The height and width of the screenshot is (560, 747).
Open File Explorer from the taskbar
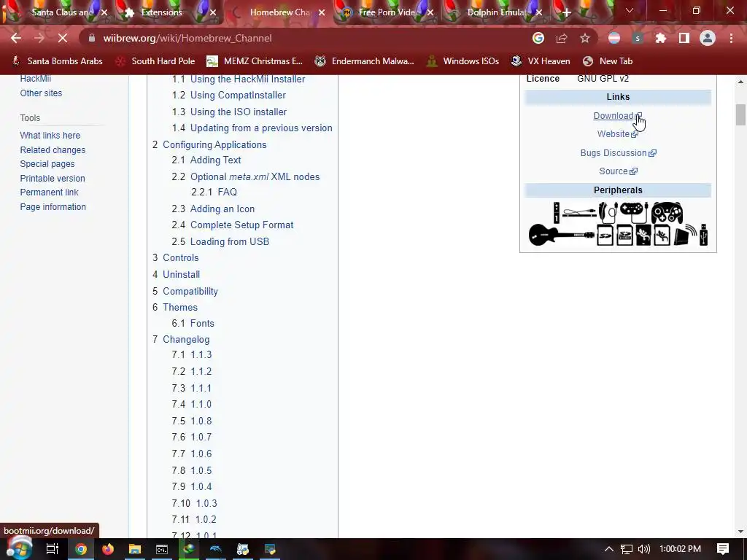(135, 549)
